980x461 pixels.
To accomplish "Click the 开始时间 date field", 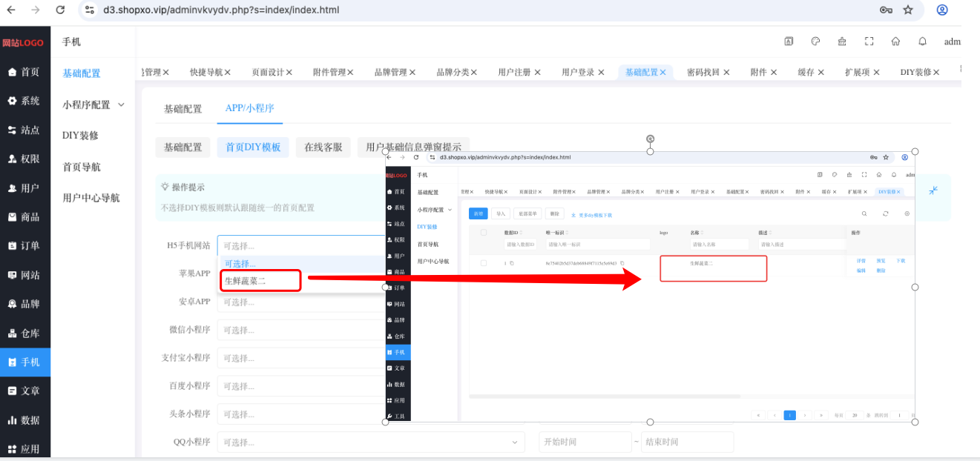I will (x=585, y=442).
